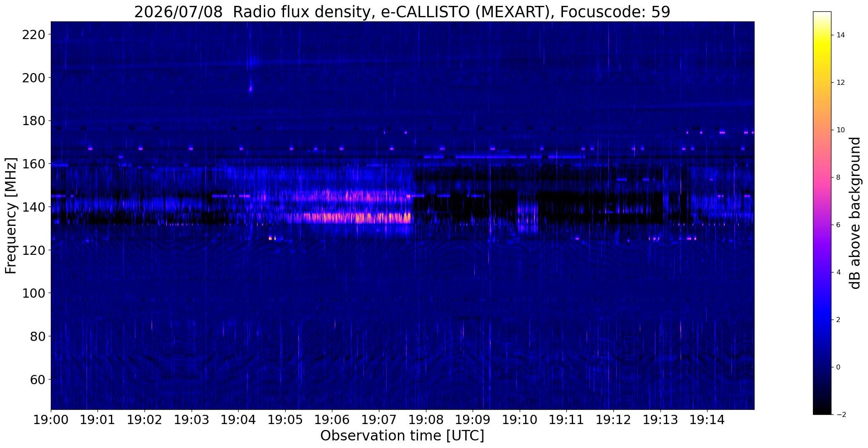The height and width of the screenshot is (448, 868).
Task: Click the 'Observation time [UTC]' axis label
Action: pos(402,436)
